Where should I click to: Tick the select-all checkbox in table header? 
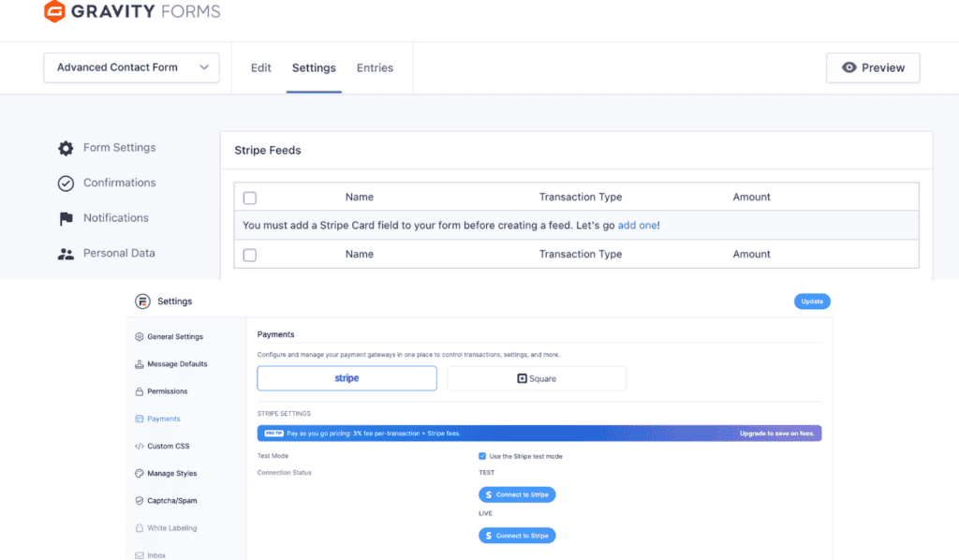[249, 198]
